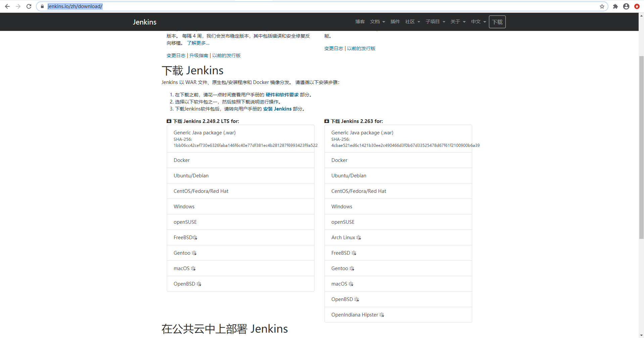Click the weekly Gentoo third-party gear icon
The width and height of the screenshot is (644, 338).
click(352, 268)
